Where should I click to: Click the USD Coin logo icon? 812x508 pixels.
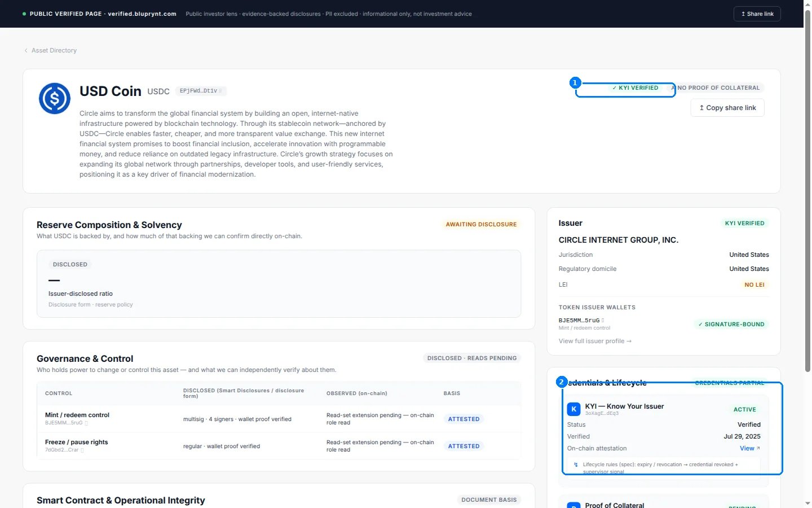point(55,98)
